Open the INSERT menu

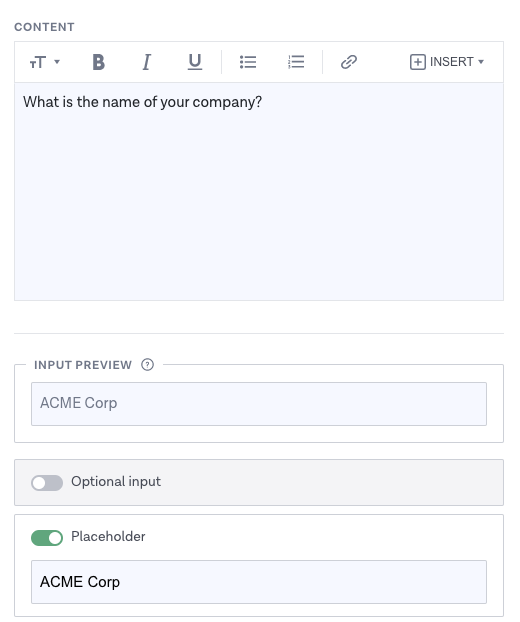447,62
